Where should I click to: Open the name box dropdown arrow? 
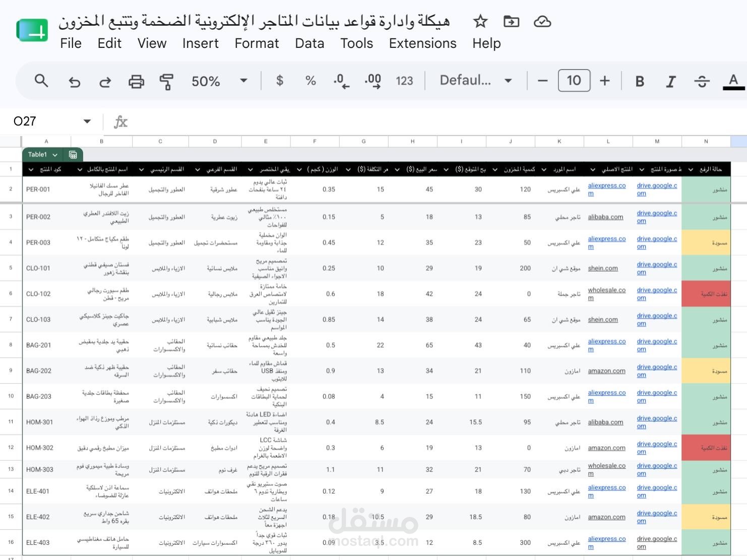(87, 121)
